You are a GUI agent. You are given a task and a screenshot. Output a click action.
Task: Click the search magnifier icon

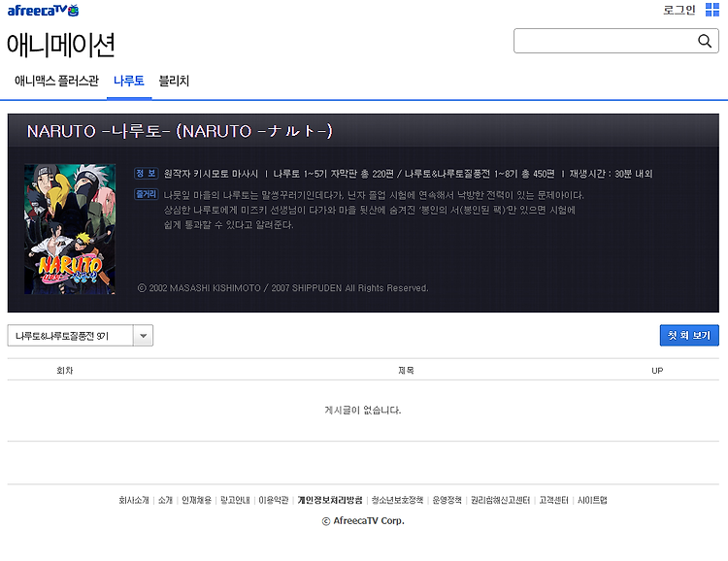705,41
